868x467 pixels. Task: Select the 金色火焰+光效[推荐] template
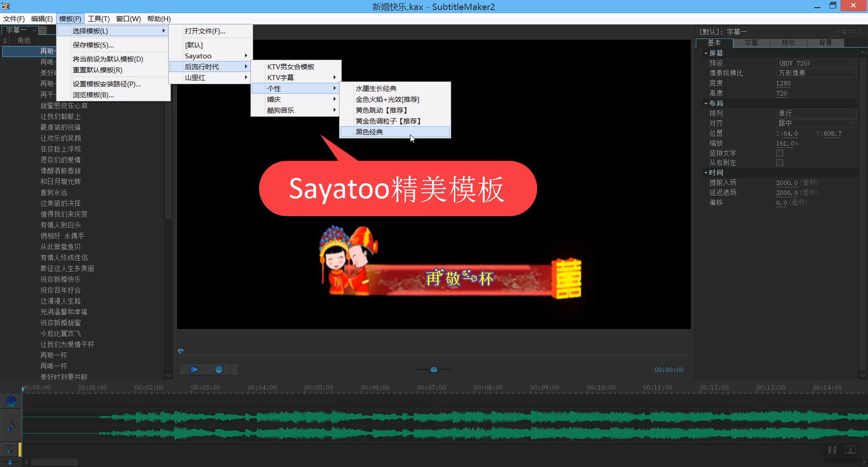point(395,100)
